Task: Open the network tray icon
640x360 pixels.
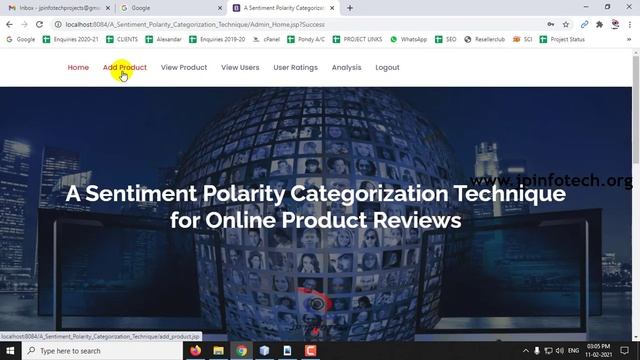Action: click(548, 351)
